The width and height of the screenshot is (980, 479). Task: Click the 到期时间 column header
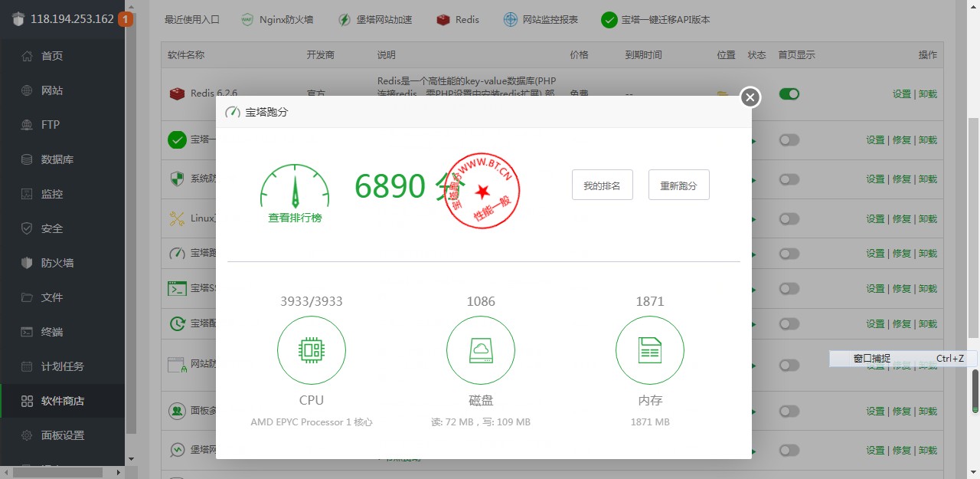pyautogui.click(x=644, y=55)
